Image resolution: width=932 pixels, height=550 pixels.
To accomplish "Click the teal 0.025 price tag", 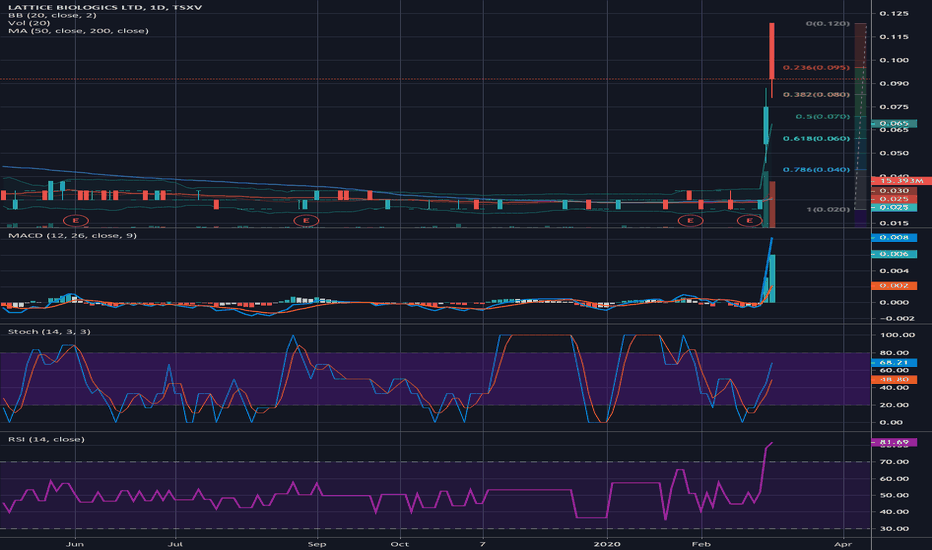I will (x=894, y=208).
